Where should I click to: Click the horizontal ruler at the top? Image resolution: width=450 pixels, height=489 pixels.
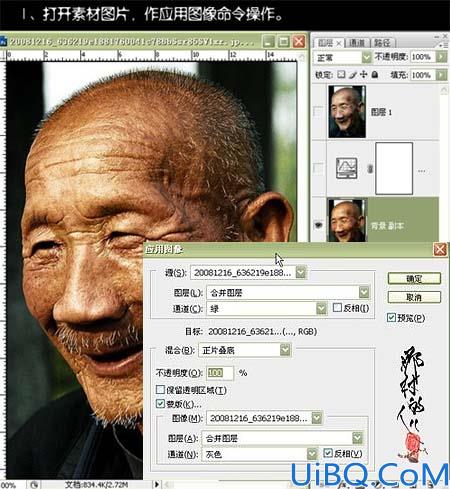click(x=152, y=55)
